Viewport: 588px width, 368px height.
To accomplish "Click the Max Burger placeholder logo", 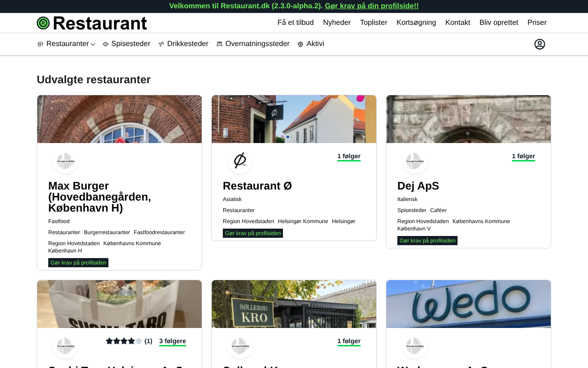I will pos(65,161).
